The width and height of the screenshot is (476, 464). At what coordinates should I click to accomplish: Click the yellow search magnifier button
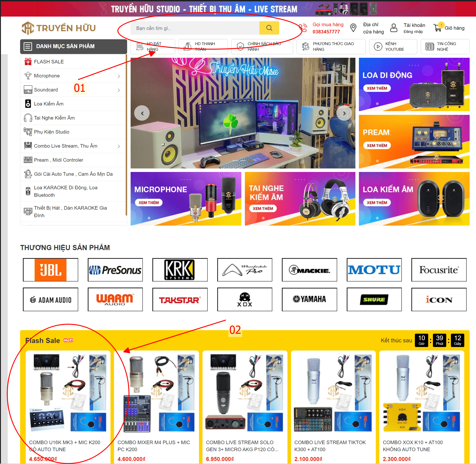pos(269,28)
